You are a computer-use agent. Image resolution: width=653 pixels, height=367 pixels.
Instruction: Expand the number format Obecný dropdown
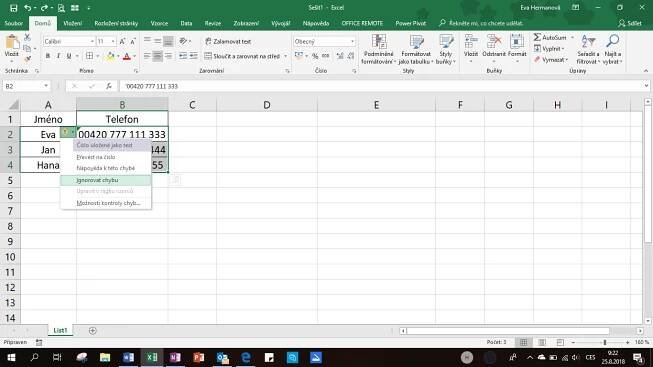tap(352, 41)
